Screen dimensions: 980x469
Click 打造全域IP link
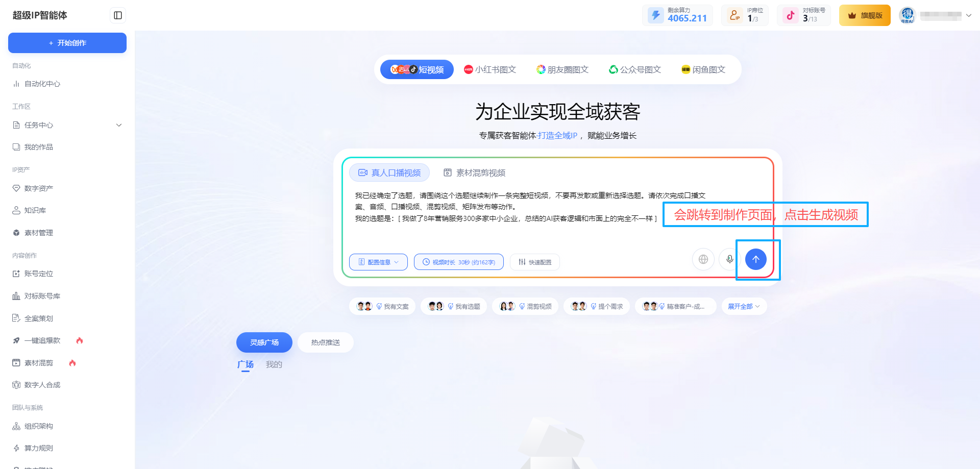tap(557, 135)
